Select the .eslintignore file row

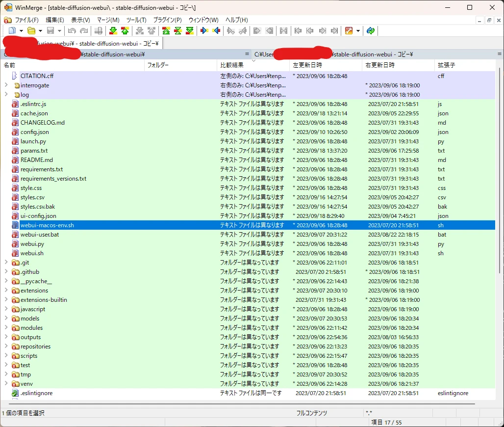(248, 393)
